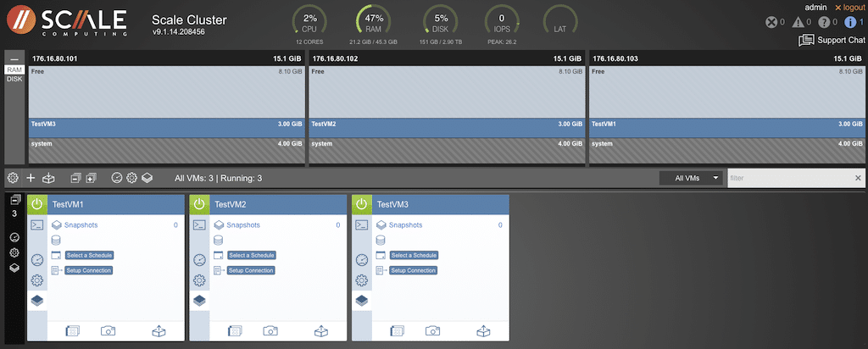868x349 pixels.
Task: Open the console of TestVM1
Action: (x=37, y=225)
